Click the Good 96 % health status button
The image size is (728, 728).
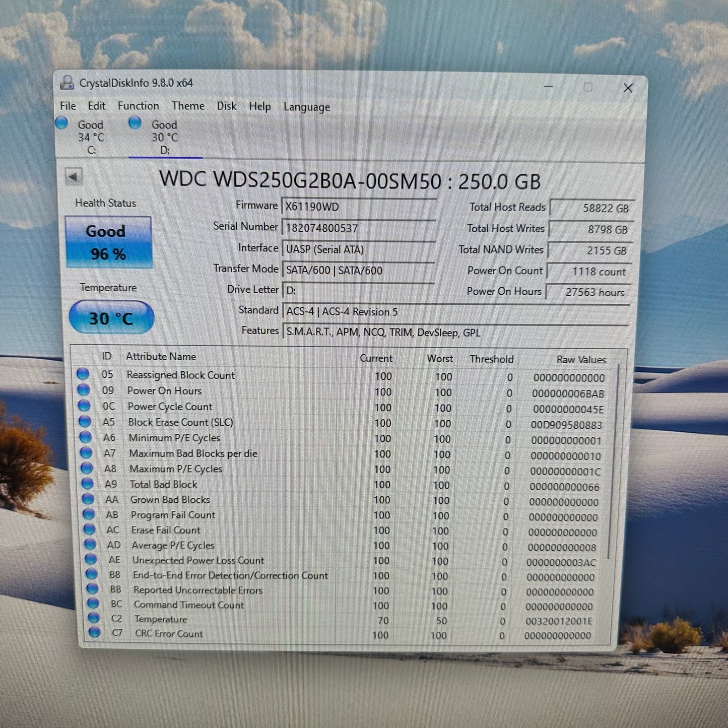(108, 242)
